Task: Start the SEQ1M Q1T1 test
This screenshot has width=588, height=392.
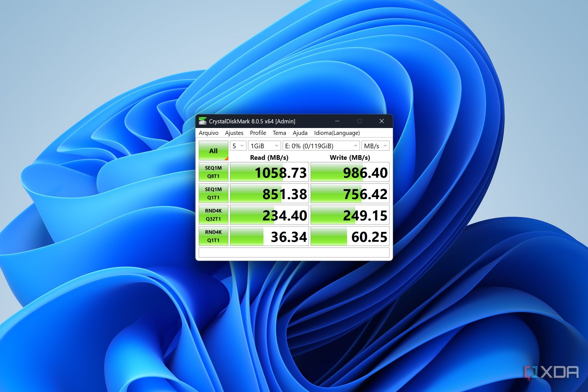Action: (x=213, y=193)
